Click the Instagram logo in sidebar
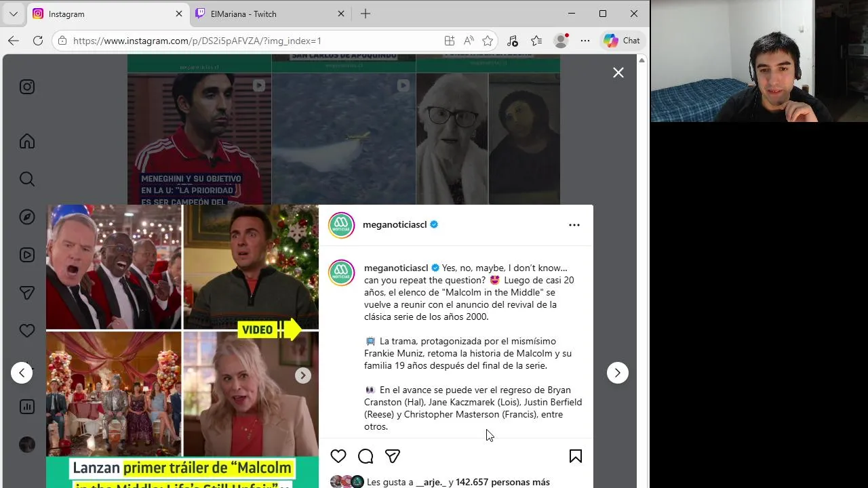868x488 pixels. [x=27, y=87]
